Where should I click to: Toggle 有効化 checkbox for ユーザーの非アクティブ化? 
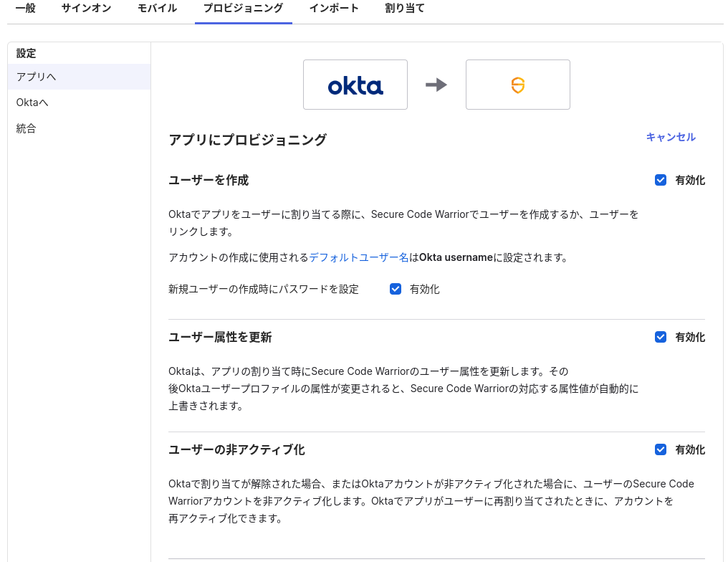(660, 449)
